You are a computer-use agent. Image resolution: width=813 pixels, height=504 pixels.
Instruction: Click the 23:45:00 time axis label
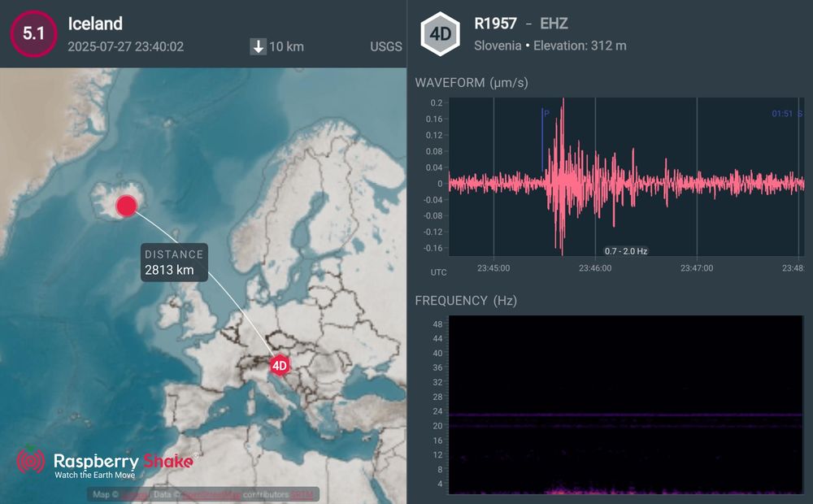[493, 268]
